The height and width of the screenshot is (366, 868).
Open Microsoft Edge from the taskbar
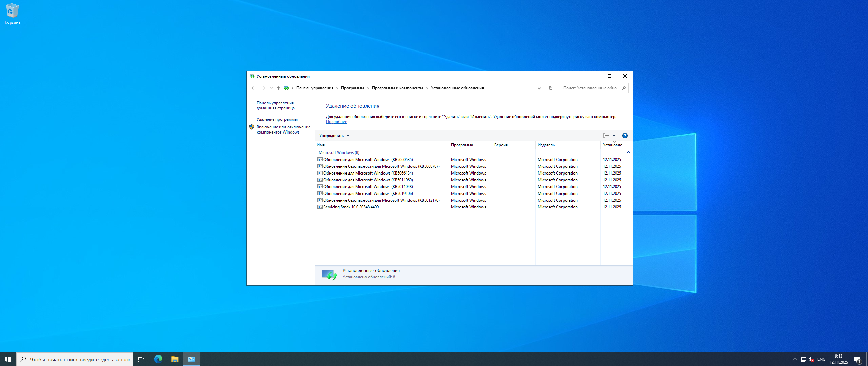point(158,359)
